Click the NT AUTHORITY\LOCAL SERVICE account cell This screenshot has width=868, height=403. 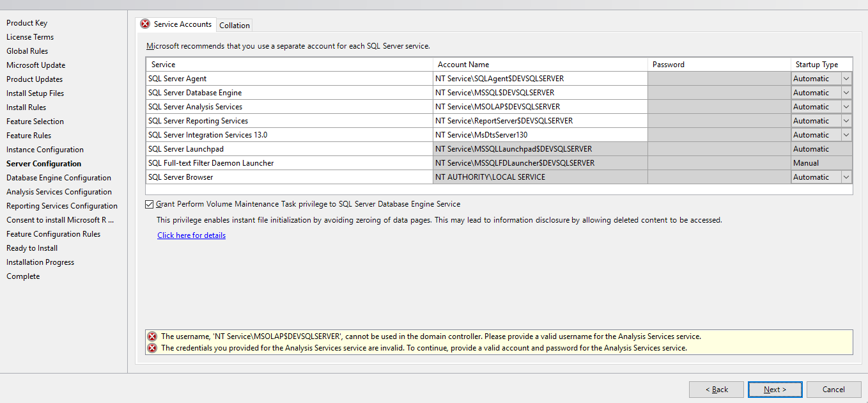click(540, 177)
